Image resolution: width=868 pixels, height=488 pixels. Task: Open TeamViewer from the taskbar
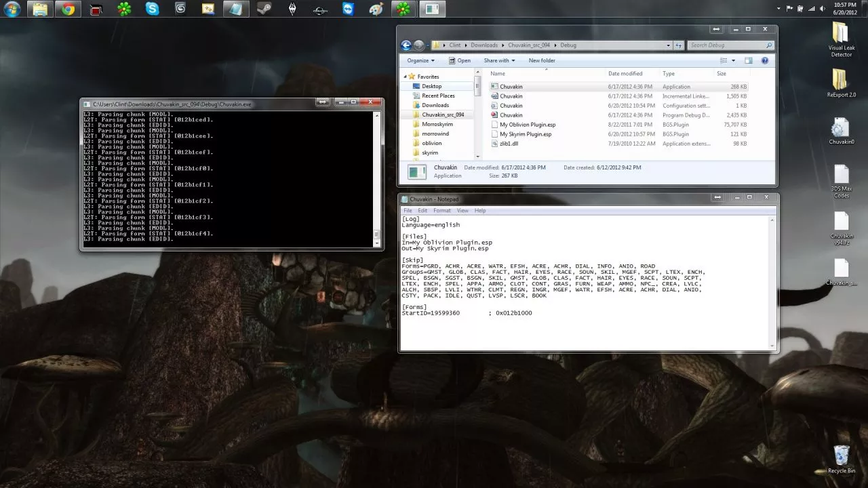pyautogui.click(x=348, y=9)
